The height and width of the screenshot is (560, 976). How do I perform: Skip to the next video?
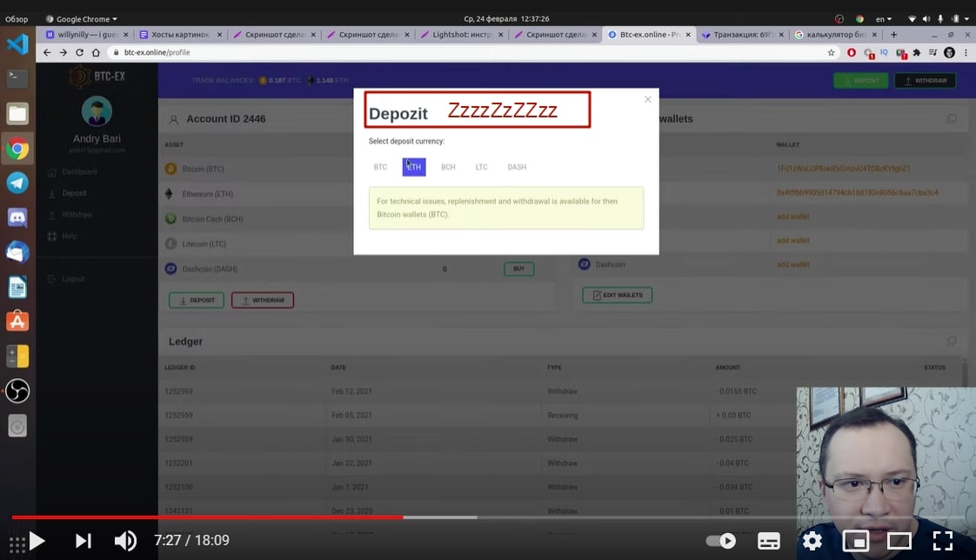[x=83, y=541]
